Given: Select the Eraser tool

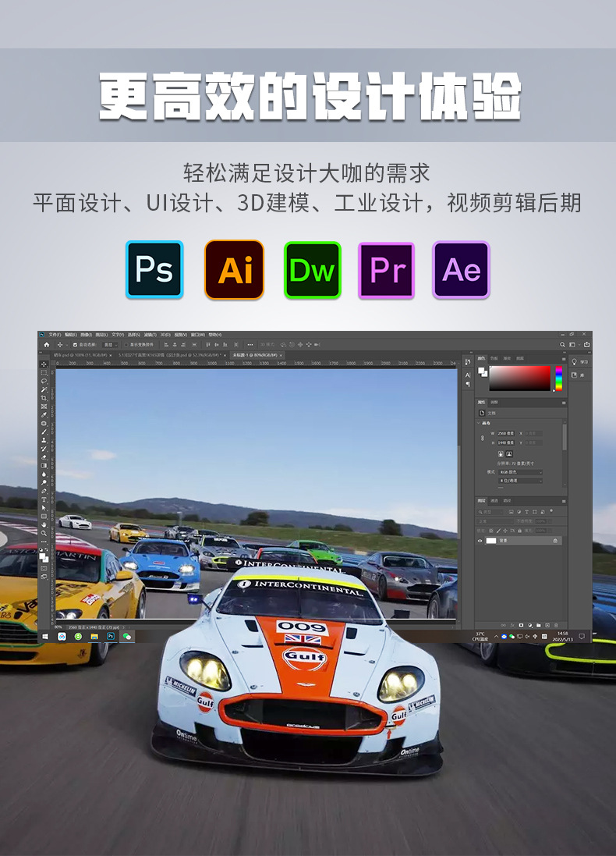Looking at the screenshot, I should tap(44, 457).
